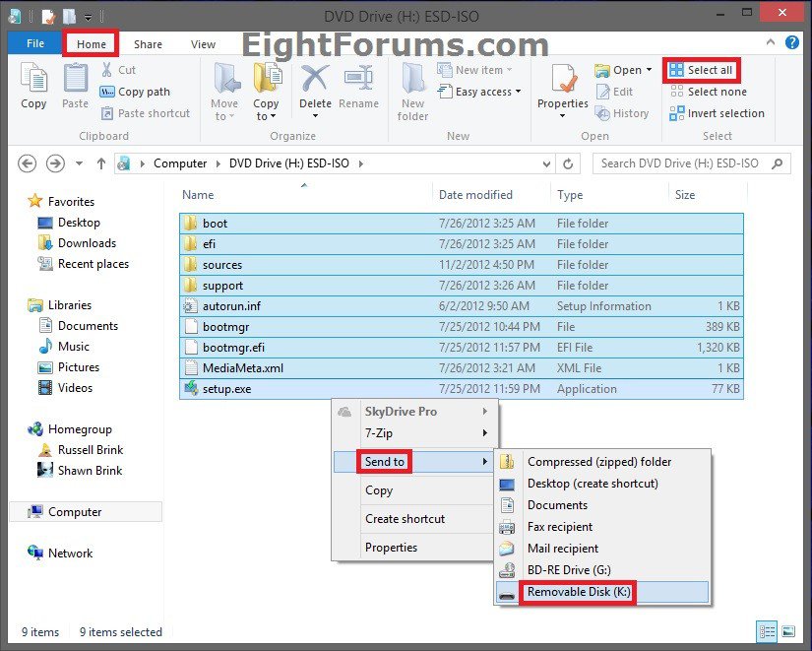Sort by the Name column header

[305, 195]
